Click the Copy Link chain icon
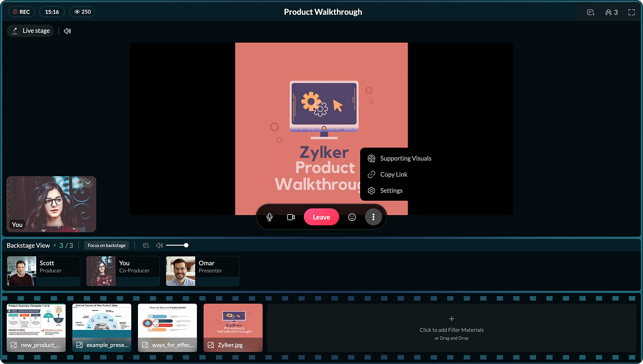This screenshot has width=643, height=364. pyautogui.click(x=371, y=174)
